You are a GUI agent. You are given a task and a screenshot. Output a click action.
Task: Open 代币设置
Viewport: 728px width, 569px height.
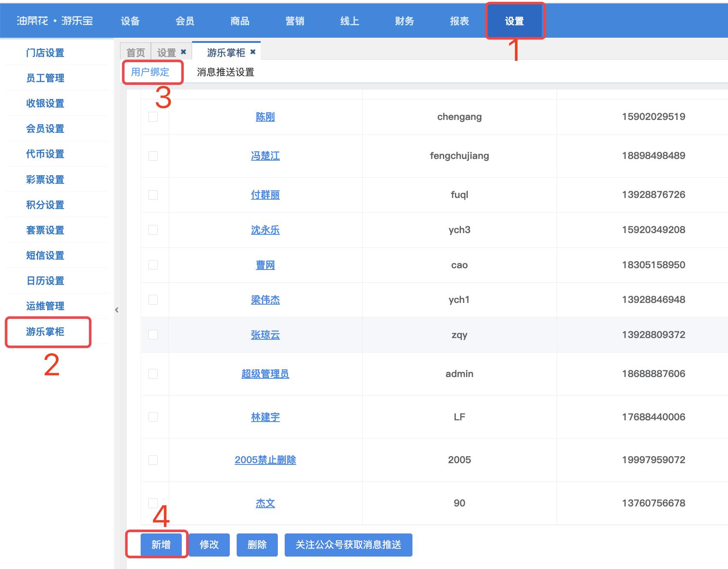pos(45,154)
